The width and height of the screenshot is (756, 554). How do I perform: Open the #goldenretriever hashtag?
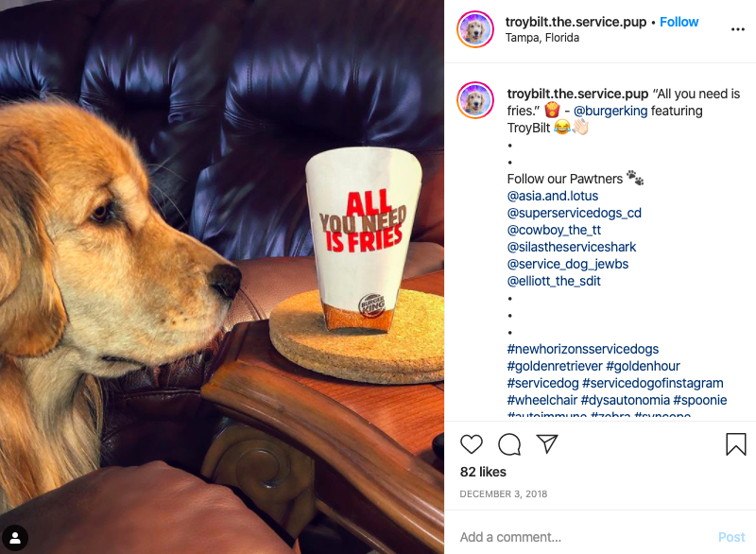(555, 366)
